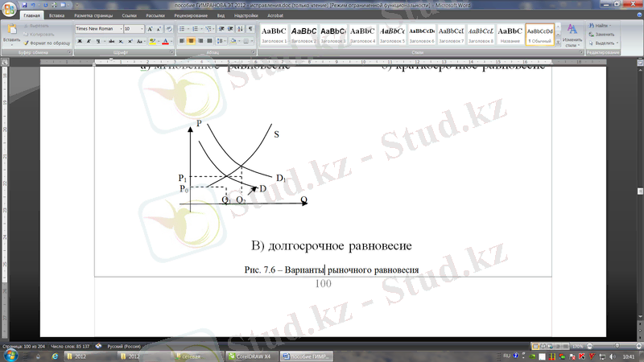
Task: Increase the font size
Action: coord(150,29)
